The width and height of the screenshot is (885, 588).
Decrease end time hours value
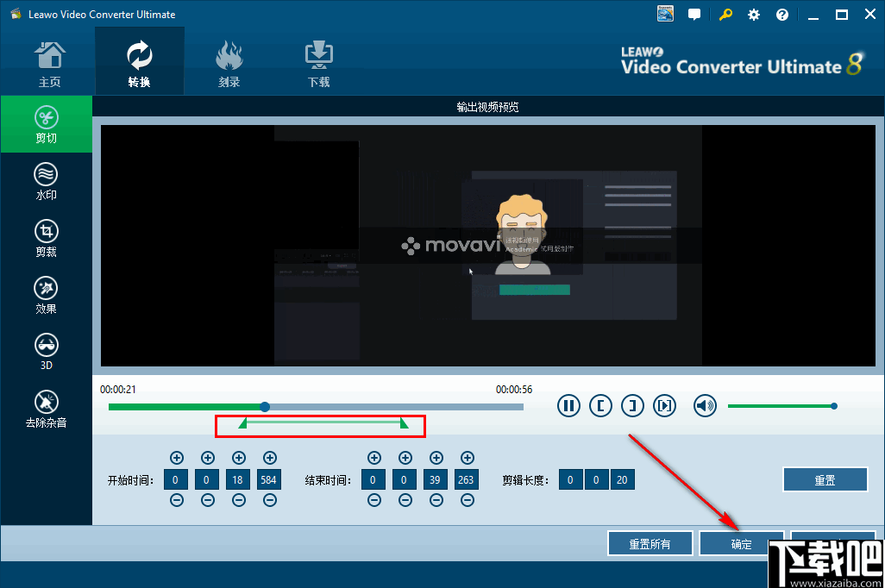(374, 500)
